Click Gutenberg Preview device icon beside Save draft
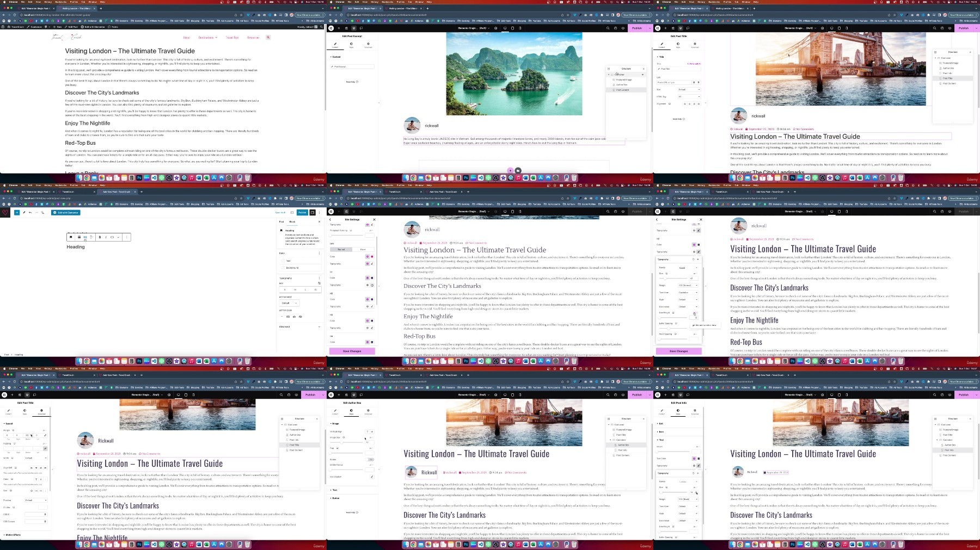The height and width of the screenshot is (550, 980). [x=292, y=212]
